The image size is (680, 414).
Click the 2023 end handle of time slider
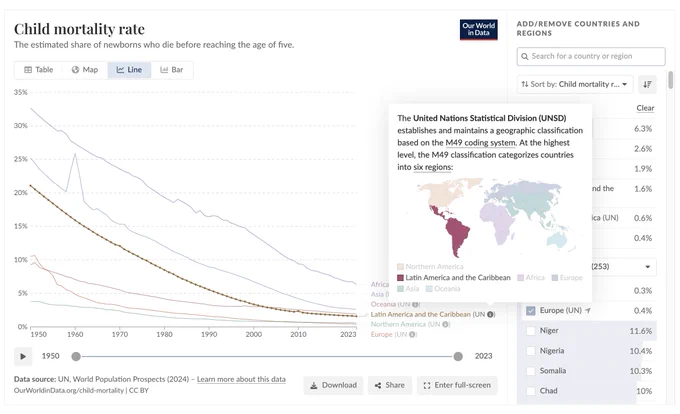point(458,356)
